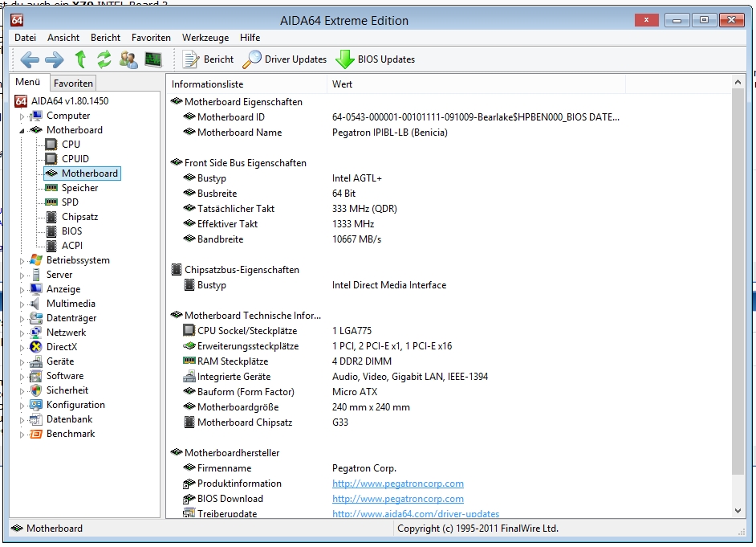Switch to the Favoriten sidebar tab
The width and height of the screenshot is (756, 547).
coord(73,83)
